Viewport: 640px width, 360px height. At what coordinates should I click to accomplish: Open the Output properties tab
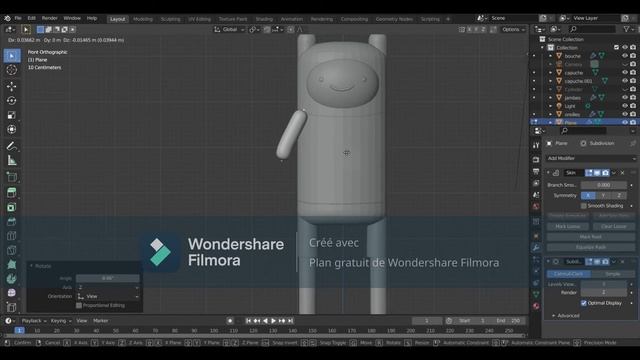pyautogui.click(x=536, y=172)
